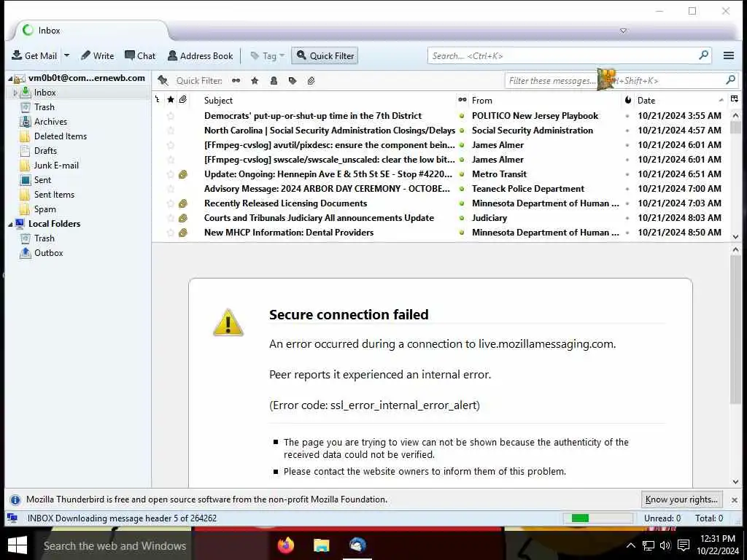Select the Inbox tab
This screenshot has width=747, height=560.
click(90, 31)
